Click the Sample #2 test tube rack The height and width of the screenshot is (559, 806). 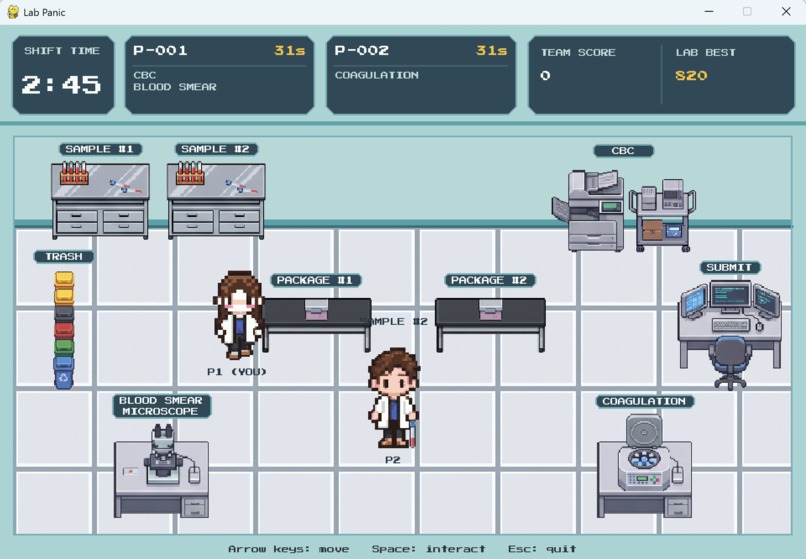coord(190,173)
